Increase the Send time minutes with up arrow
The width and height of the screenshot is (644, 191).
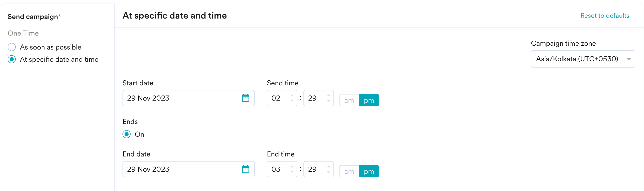tap(329, 95)
